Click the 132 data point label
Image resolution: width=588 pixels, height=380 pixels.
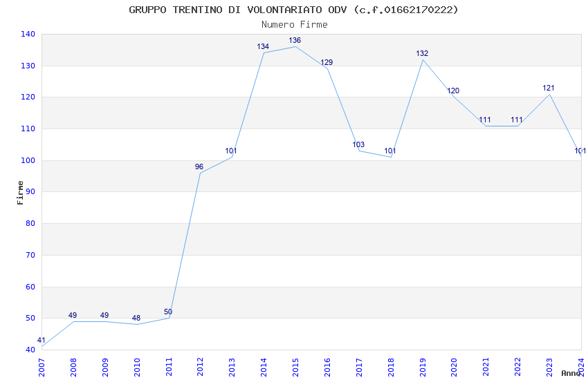(x=422, y=53)
